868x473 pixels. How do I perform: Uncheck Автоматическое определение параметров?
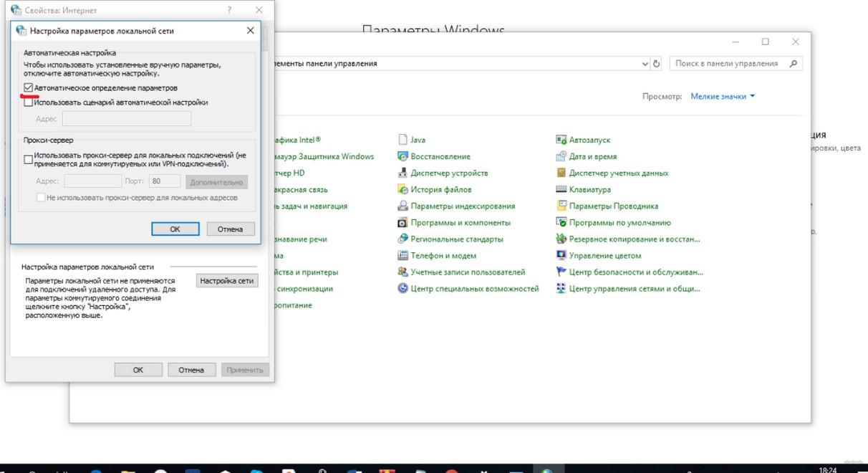click(29, 88)
